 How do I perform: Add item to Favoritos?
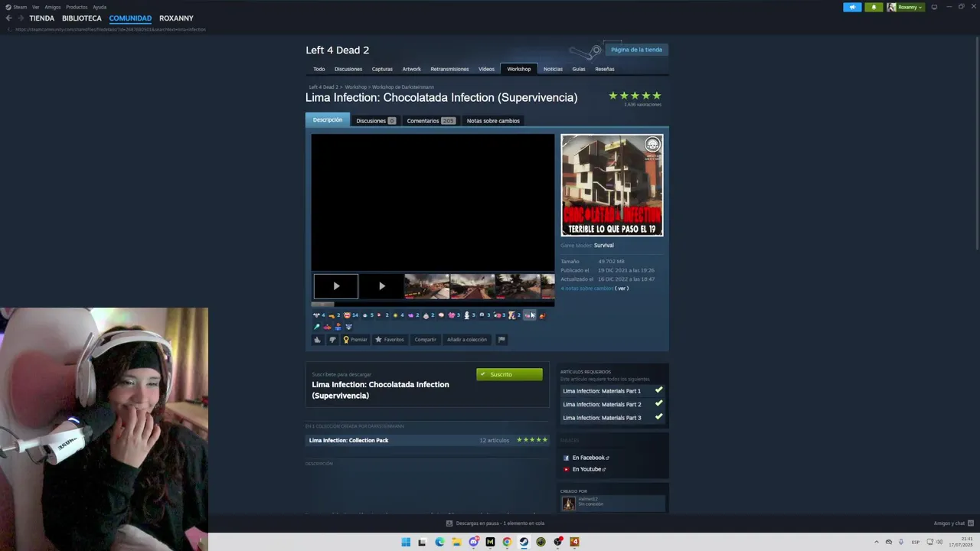click(x=390, y=340)
